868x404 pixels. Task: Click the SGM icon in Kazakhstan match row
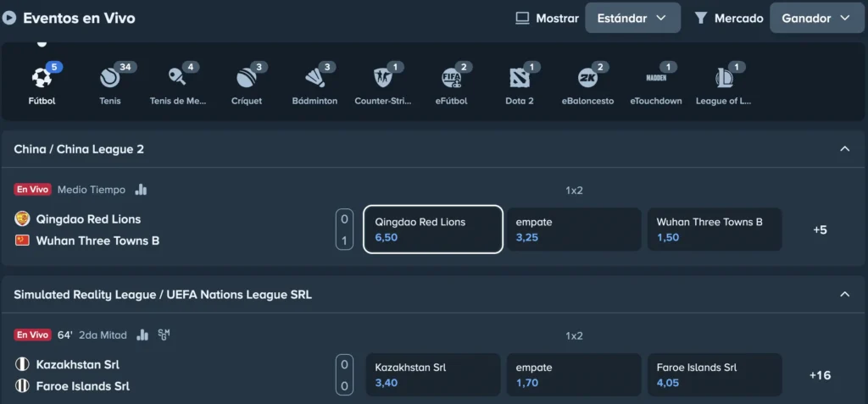(164, 335)
